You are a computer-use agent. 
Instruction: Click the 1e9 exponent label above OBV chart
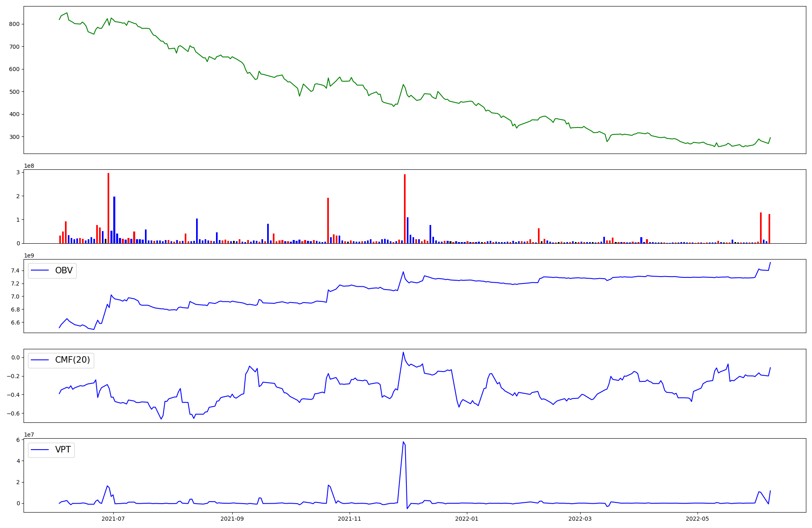tap(29, 255)
